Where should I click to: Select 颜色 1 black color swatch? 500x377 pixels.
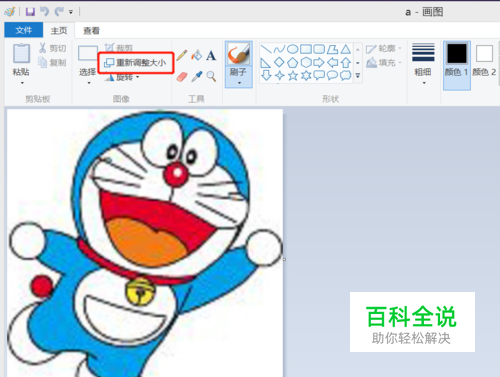pos(457,53)
